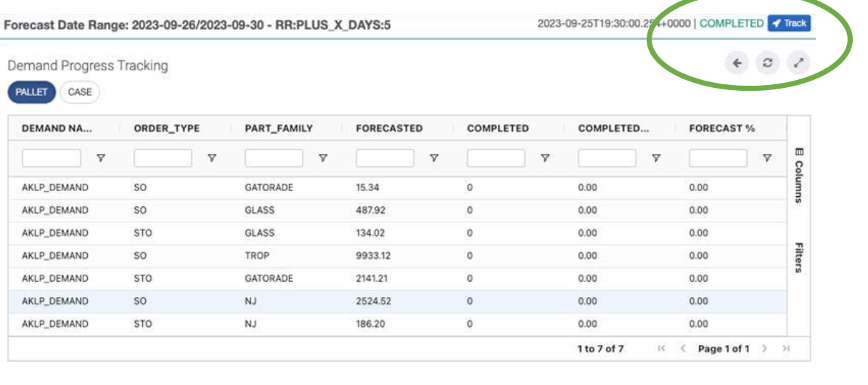Open the Columns side panel
This screenshot has height=385, width=868.
(x=798, y=175)
